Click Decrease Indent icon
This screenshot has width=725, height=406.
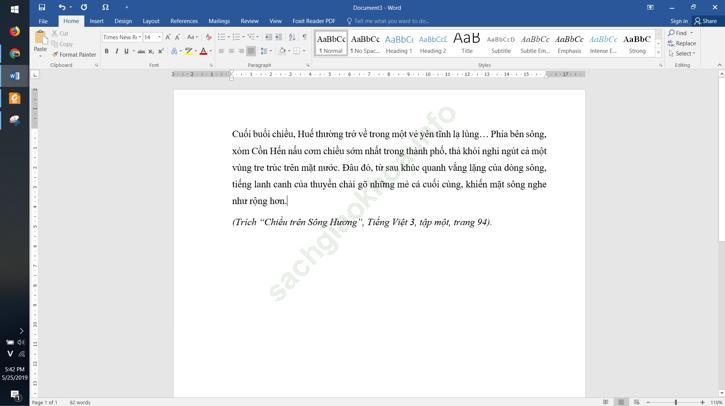pyautogui.click(x=269, y=37)
